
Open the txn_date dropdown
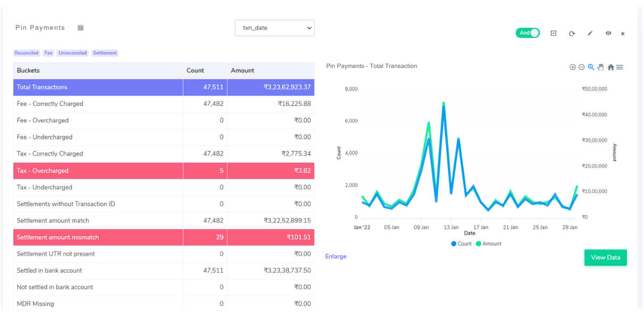(x=275, y=28)
